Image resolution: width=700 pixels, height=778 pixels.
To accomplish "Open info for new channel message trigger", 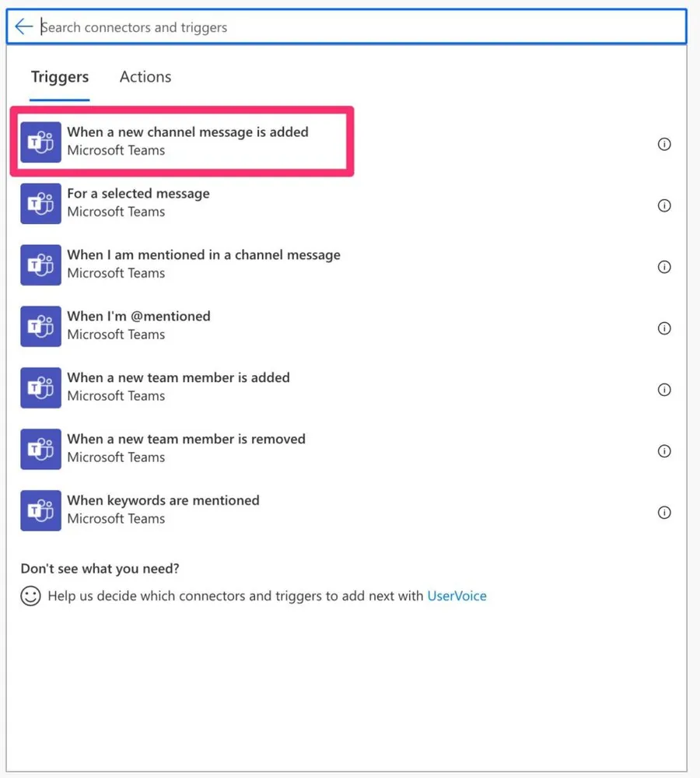I will [664, 144].
